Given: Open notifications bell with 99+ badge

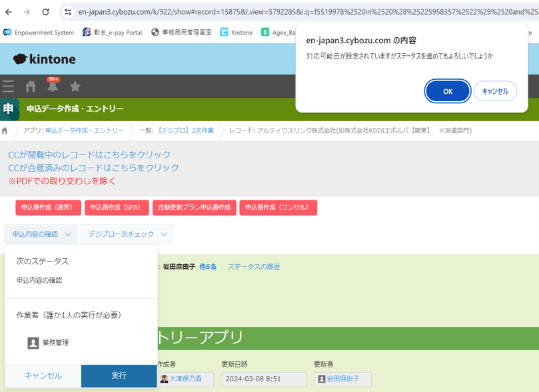Looking at the screenshot, I should click(x=53, y=86).
